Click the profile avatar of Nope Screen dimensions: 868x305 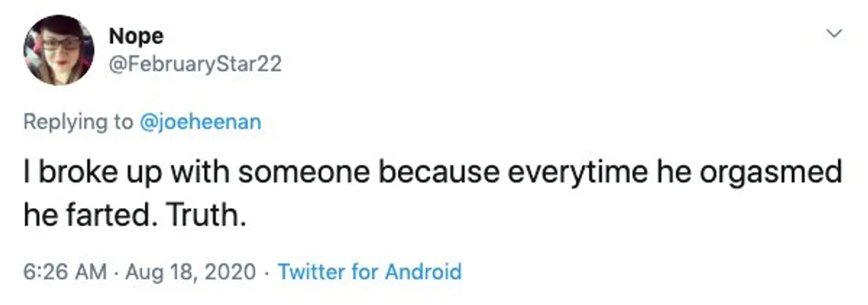(59, 49)
